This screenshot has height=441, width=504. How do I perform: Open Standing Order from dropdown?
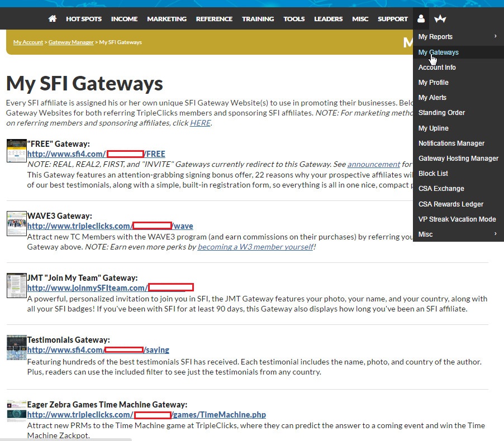pos(441,113)
